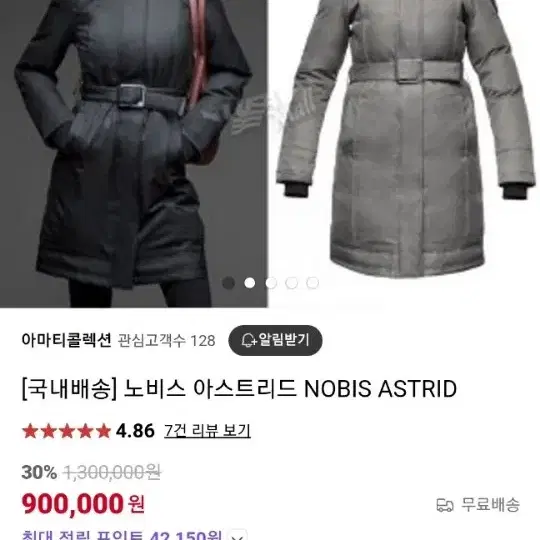Click the 4.86 rating score

135,431
